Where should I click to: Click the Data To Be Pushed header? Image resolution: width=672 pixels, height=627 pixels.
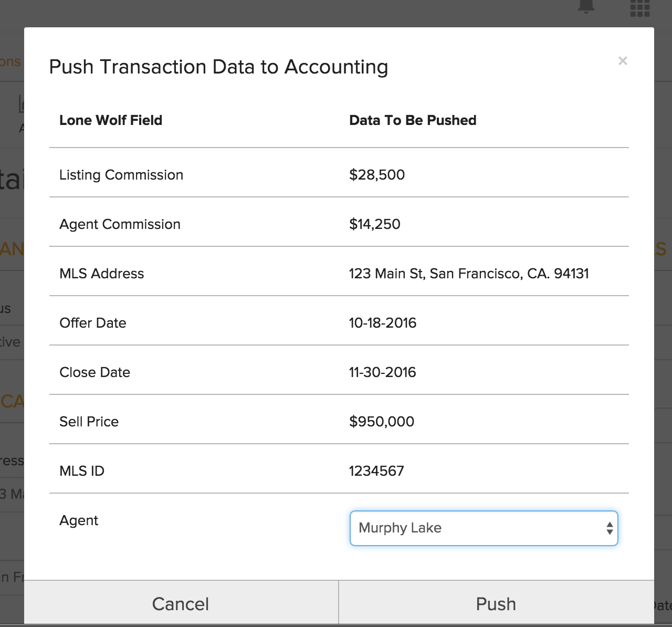tap(413, 120)
